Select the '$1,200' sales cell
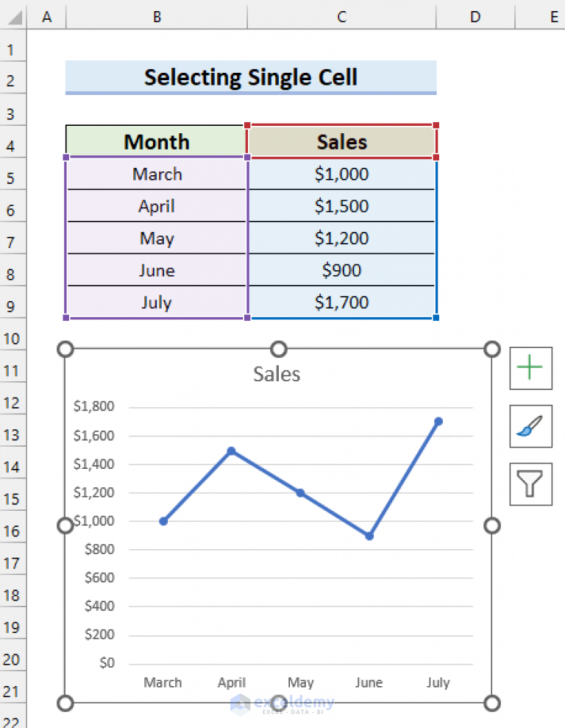 point(342,238)
